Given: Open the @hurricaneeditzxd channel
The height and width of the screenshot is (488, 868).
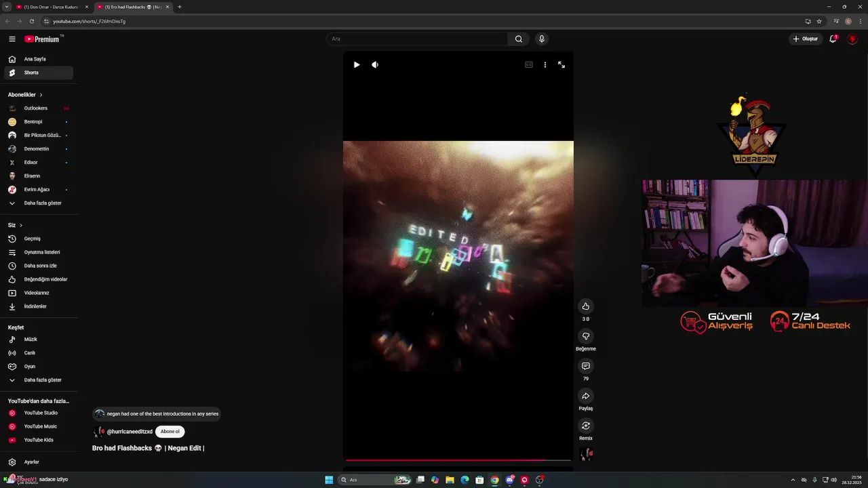Looking at the screenshot, I should point(130,432).
